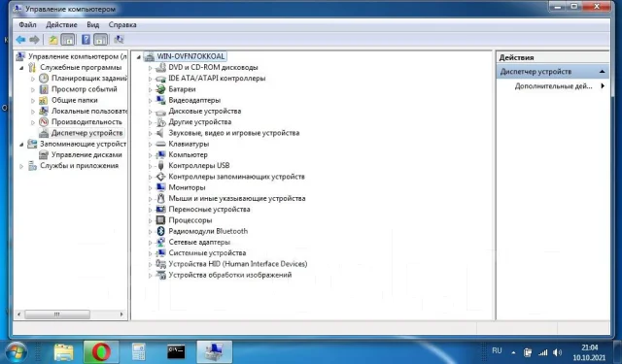Image resolution: width=622 pixels, height=364 pixels.
Task: Select Управление дисками in left tree
Action: click(86, 155)
